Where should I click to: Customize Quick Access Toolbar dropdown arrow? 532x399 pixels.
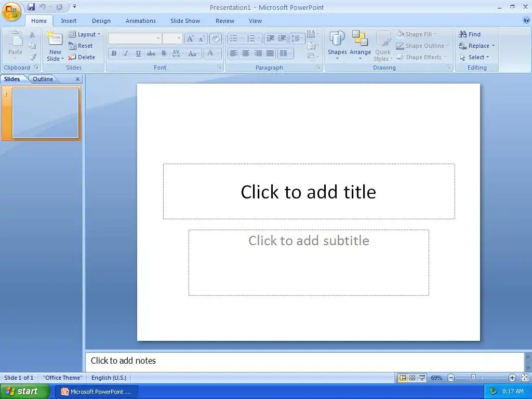tap(75, 6)
